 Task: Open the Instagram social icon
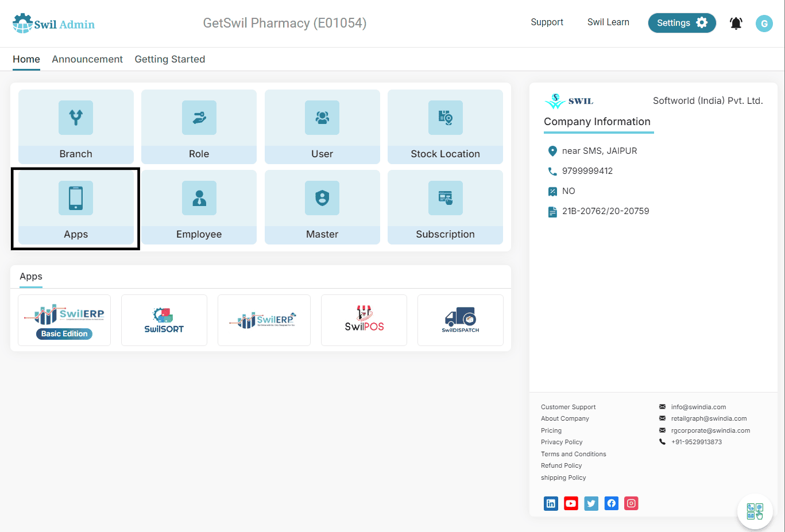click(631, 503)
